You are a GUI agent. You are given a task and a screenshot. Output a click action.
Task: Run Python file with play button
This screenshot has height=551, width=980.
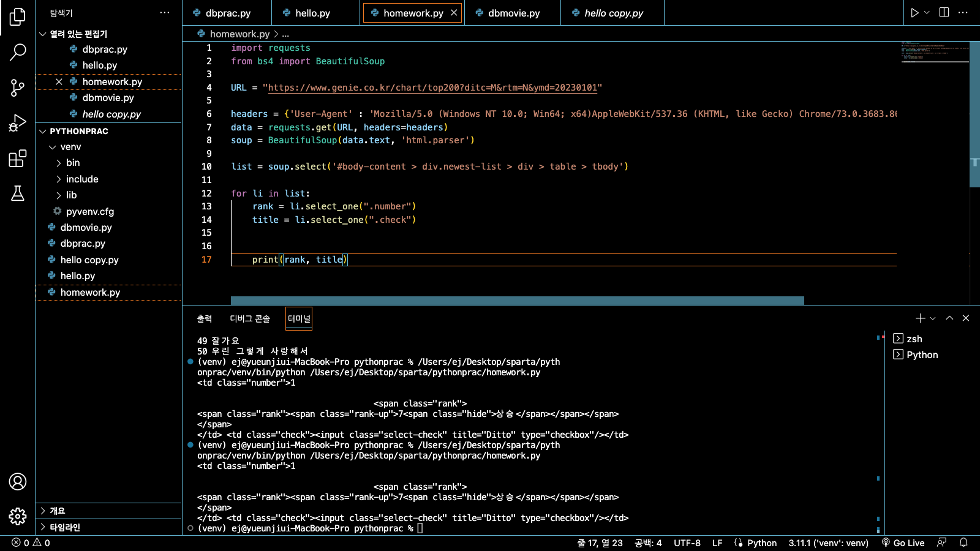[x=914, y=13]
